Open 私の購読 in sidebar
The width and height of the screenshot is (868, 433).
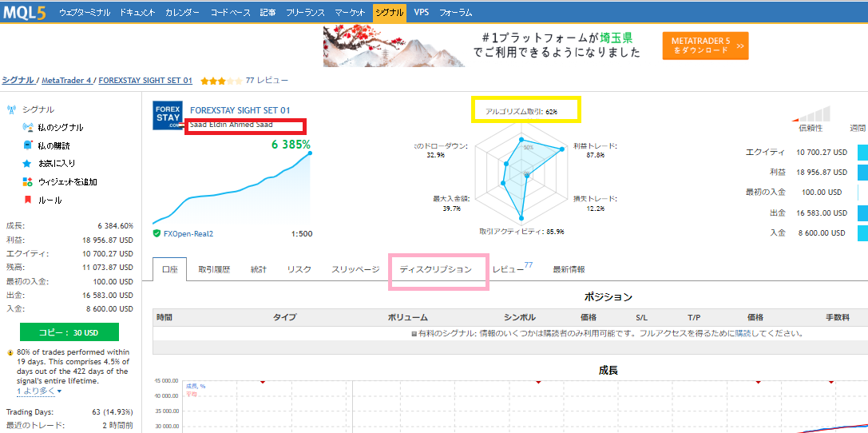point(54,145)
